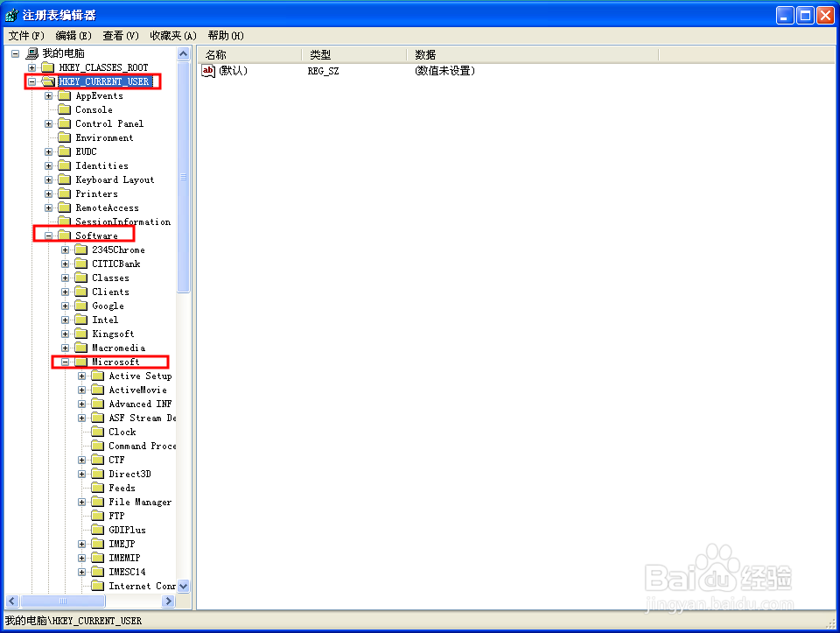
Task: Select the Clients key
Action: (x=110, y=292)
